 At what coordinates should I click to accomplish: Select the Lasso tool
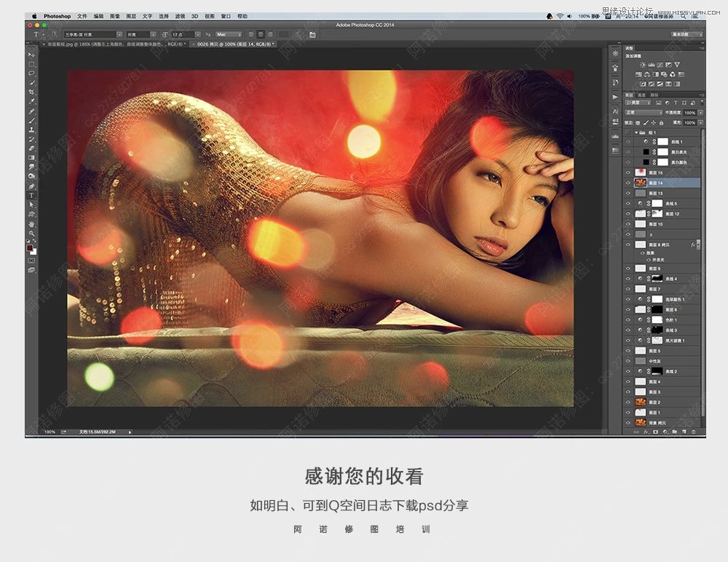pos(31,73)
